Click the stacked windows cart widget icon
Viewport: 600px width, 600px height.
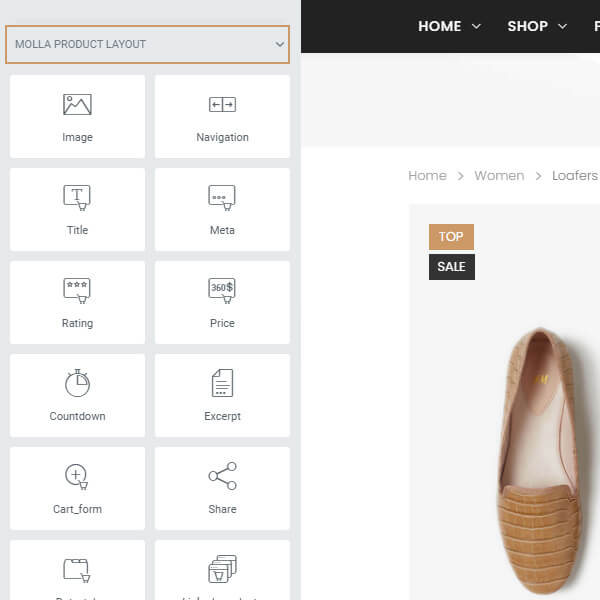[222, 570]
